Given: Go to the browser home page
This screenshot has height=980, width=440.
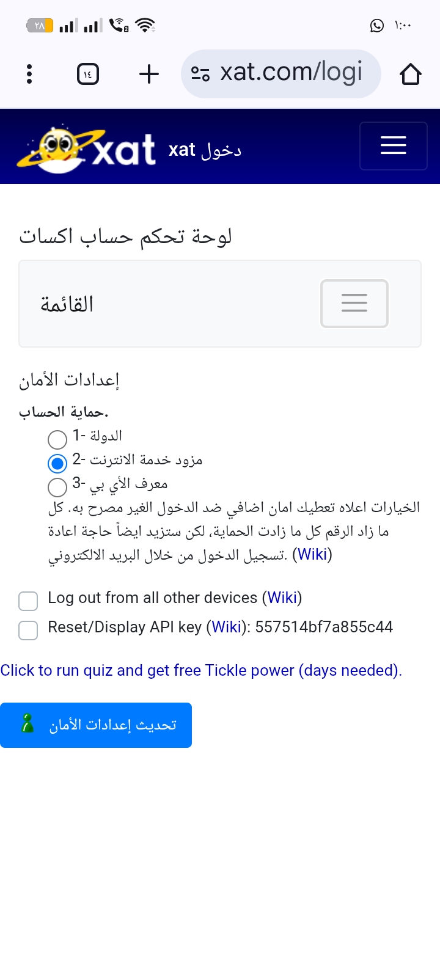Looking at the screenshot, I should click(x=410, y=75).
